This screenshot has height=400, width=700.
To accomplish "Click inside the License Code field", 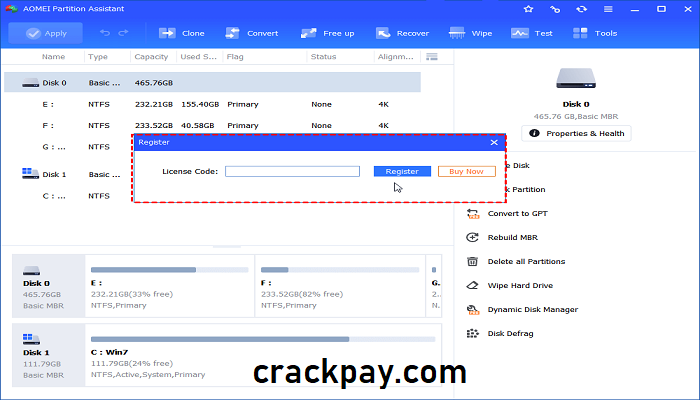I will (292, 171).
